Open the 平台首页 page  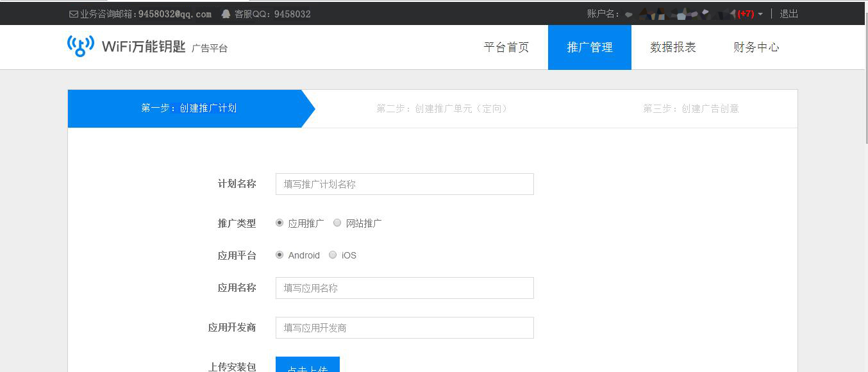(506, 47)
